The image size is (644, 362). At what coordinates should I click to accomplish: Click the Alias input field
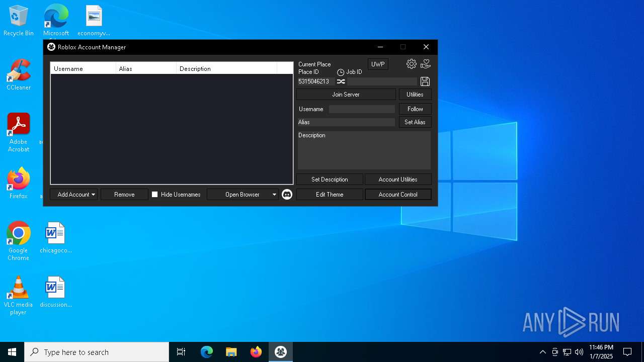[x=346, y=122]
